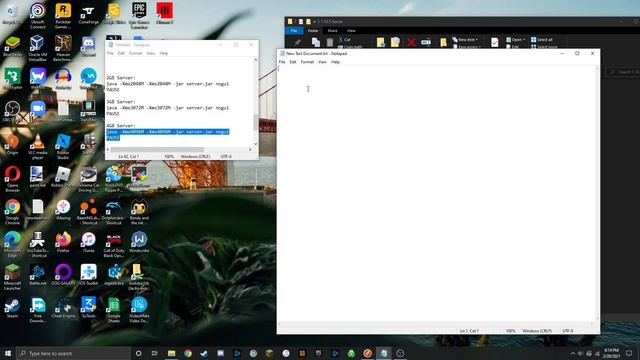Open Battle.net desktop shortcut
The height and width of the screenshot is (360, 640).
(38, 275)
